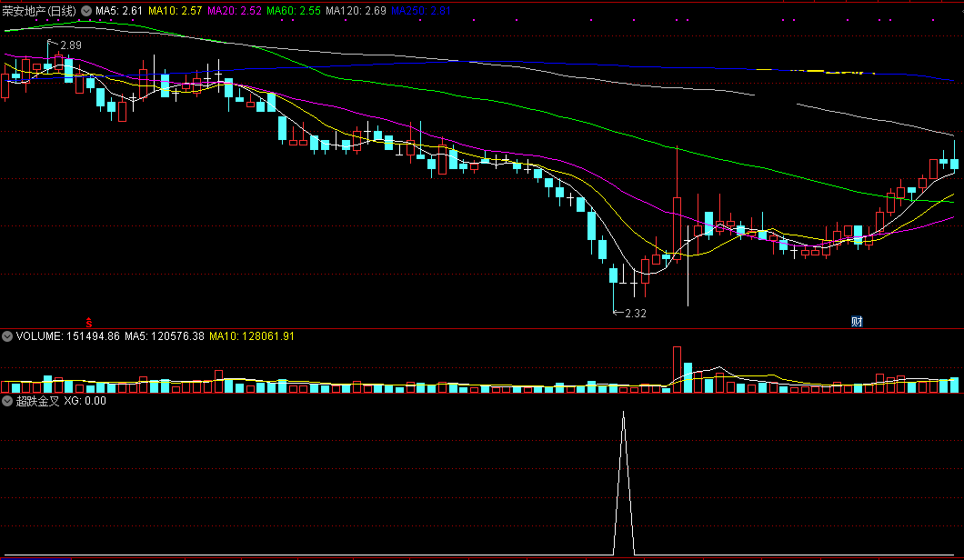The width and height of the screenshot is (964, 560).
Task: Open the 财 financial info marker
Action: click(857, 322)
